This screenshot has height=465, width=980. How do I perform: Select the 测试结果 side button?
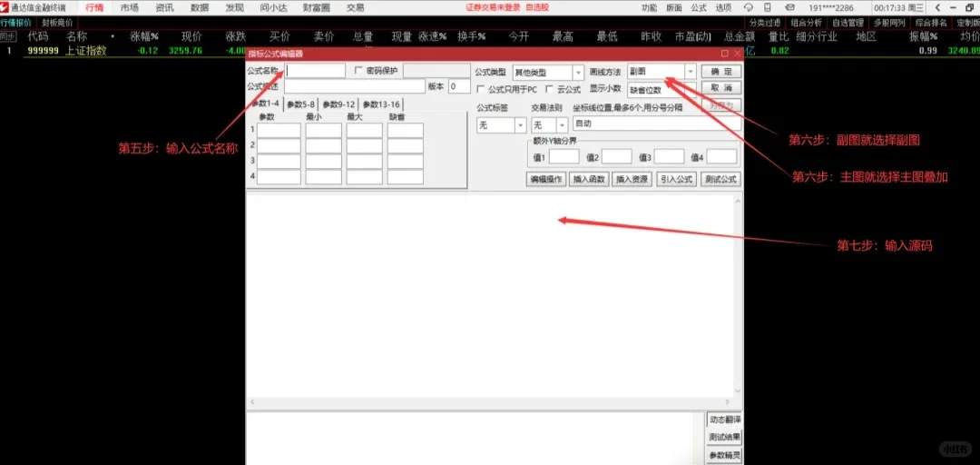tap(724, 437)
